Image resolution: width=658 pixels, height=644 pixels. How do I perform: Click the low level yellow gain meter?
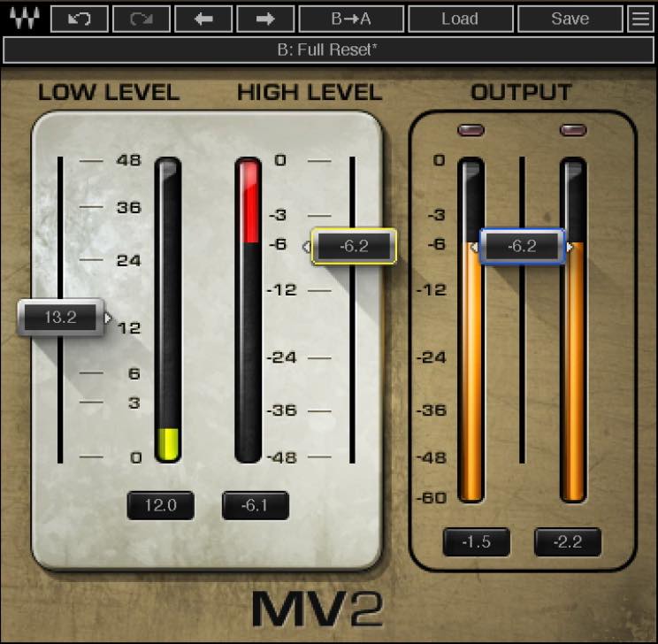click(168, 310)
